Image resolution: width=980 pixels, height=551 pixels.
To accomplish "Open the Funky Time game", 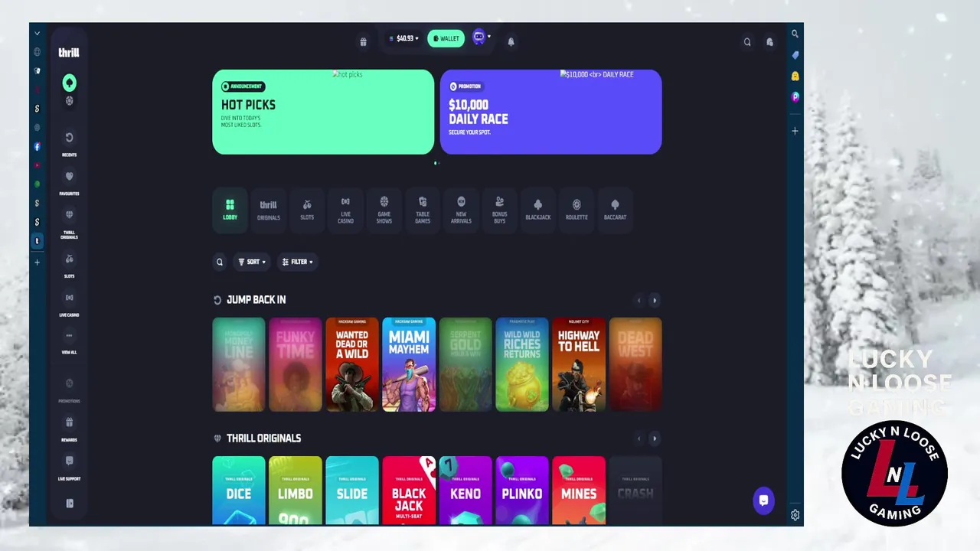I will click(x=296, y=364).
